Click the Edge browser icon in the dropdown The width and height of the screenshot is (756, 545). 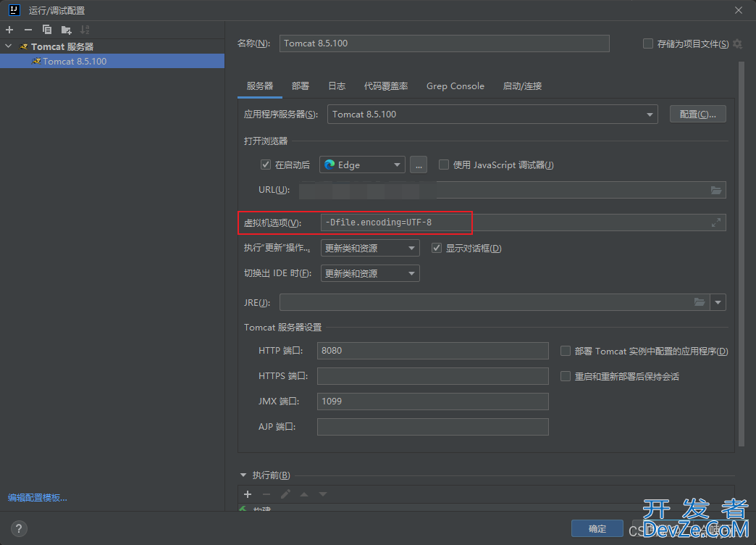click(329, 165)
